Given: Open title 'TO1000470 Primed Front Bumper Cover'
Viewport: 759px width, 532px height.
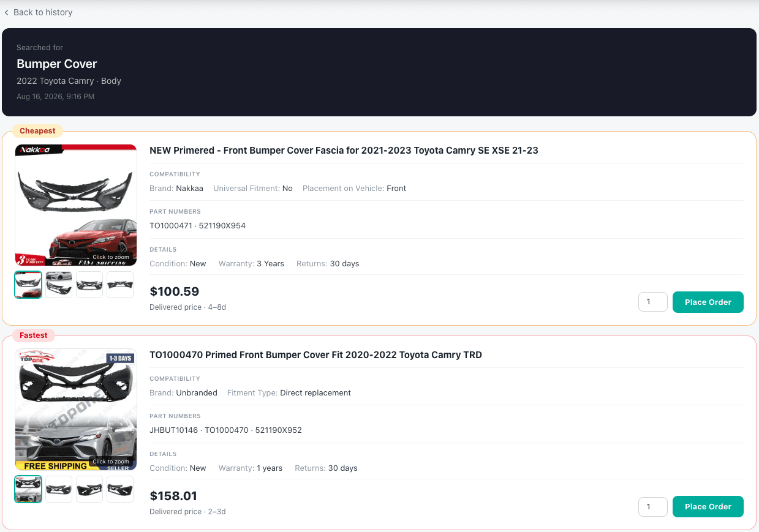Looking at the screenshot, I should click(315, 354).
